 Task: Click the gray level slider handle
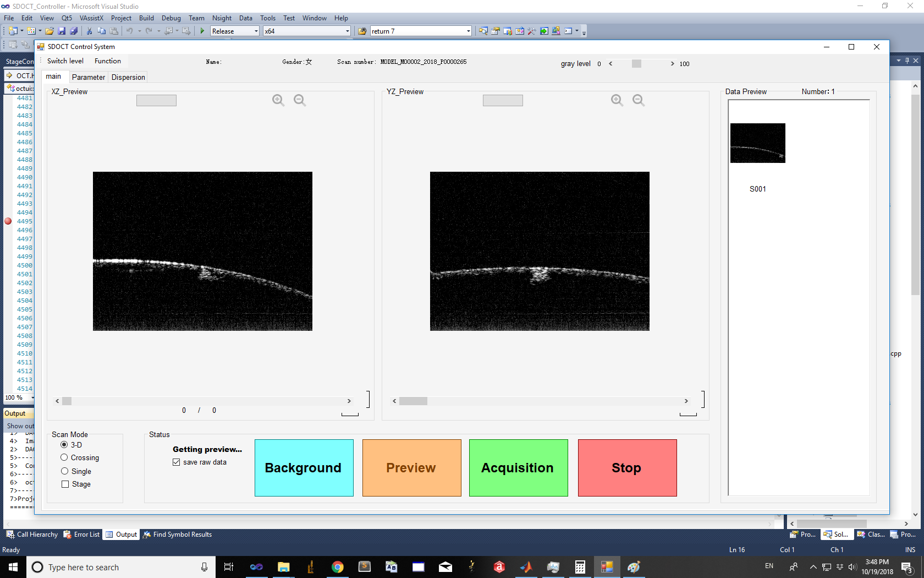coord(636,64)
